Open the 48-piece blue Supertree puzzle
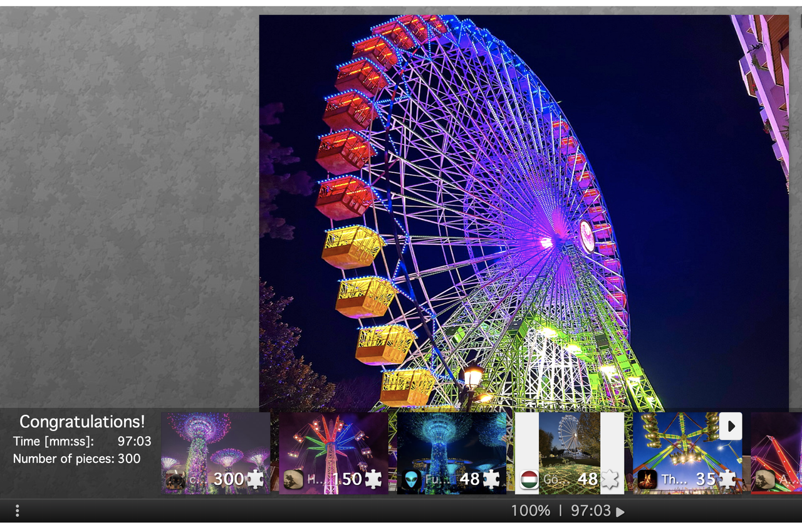 tap(451, 453)
